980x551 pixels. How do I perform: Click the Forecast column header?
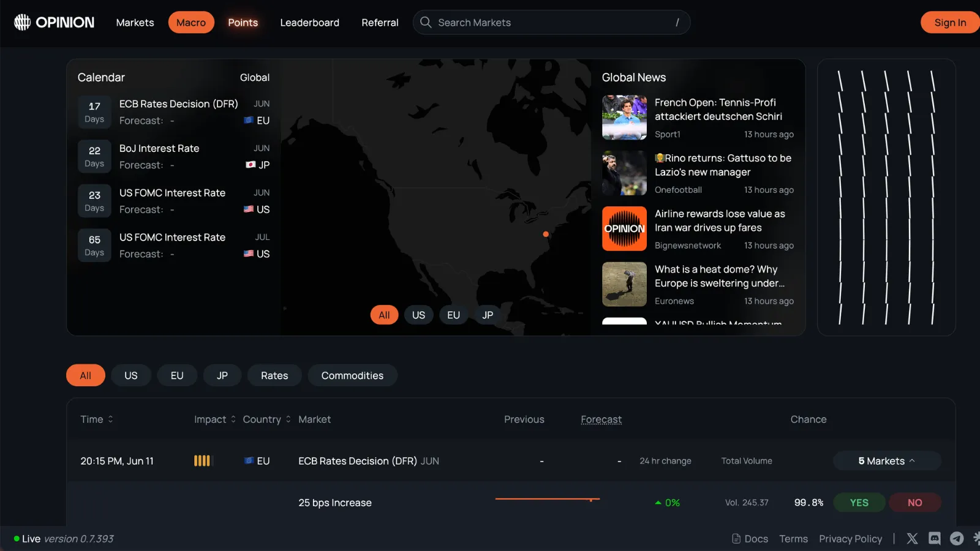[601, 419]
